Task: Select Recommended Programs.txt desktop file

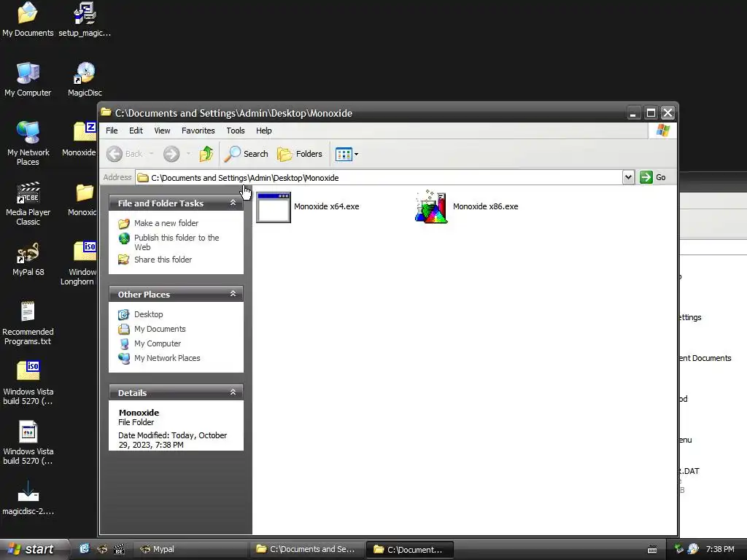Action: 28,323
